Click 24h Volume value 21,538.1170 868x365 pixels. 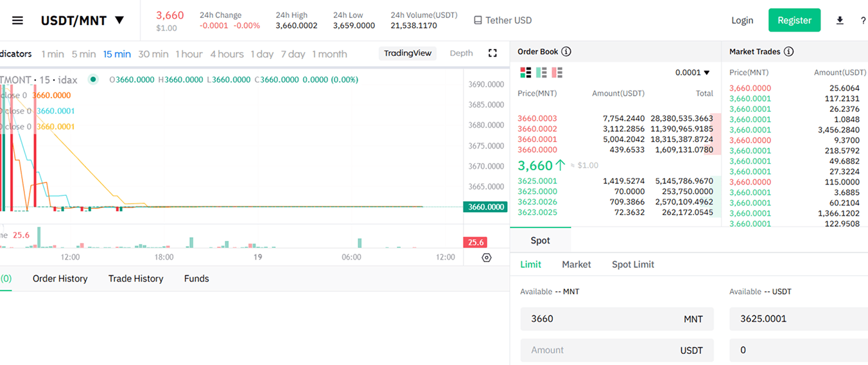[413, 26]
